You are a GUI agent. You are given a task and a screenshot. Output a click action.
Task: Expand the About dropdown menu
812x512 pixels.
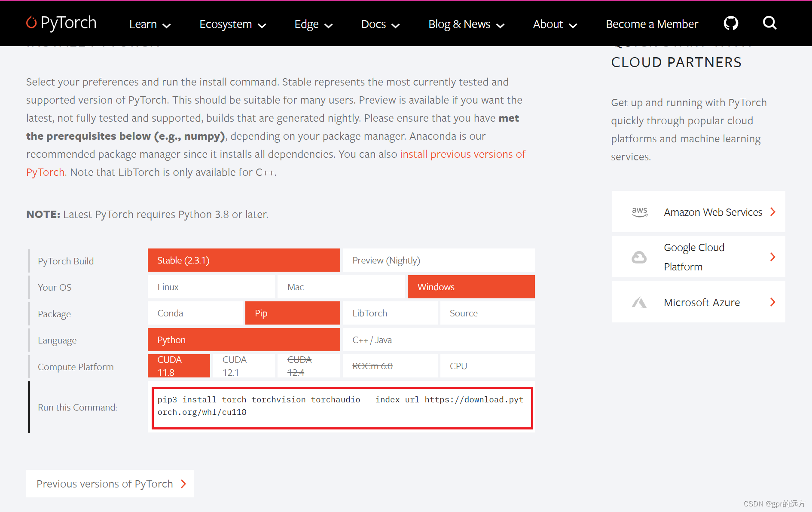555,24
